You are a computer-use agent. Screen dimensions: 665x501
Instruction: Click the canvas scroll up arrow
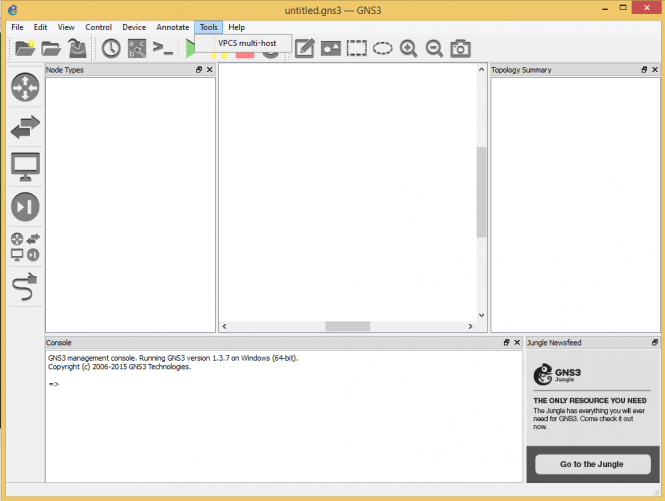pyautogui.click(x=481, y=69)
